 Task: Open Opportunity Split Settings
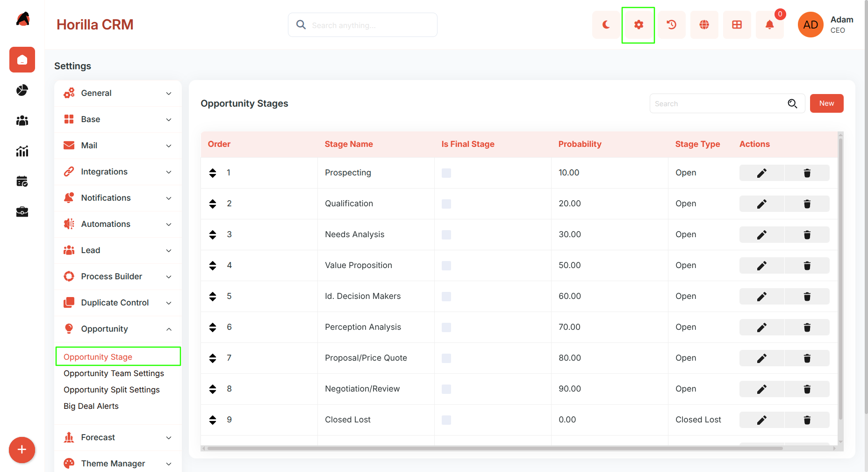click(x=112, y=390)
